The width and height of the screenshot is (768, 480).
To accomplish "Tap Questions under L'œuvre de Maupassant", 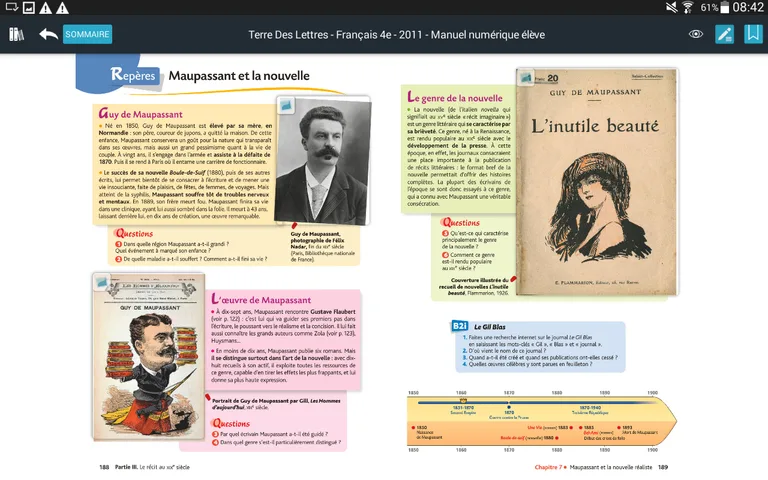I will [x=231, y=423].
